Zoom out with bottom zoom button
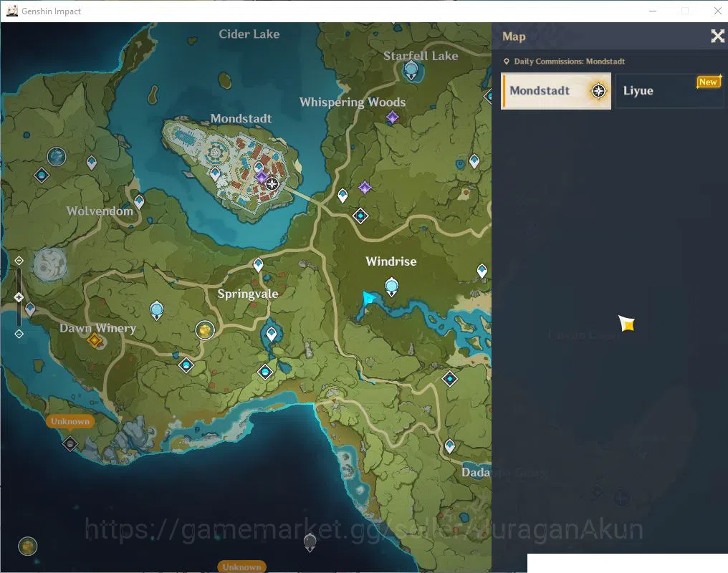728x573 pixels. coord(19,334)
